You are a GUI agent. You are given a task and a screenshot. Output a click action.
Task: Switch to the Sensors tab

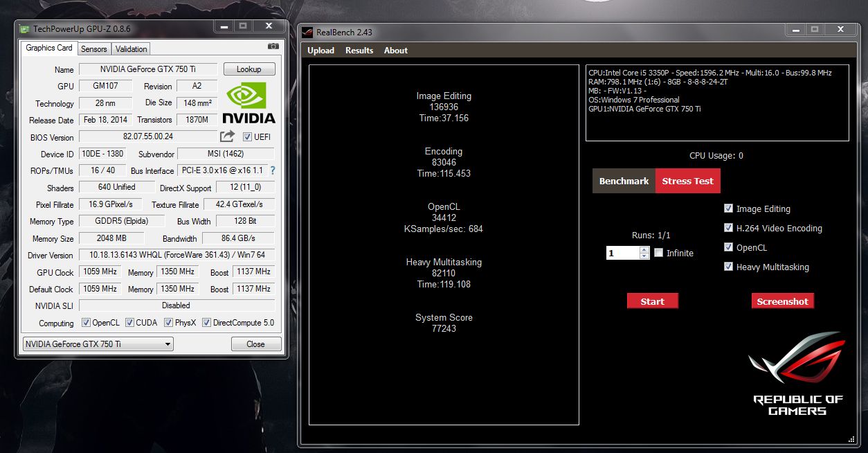tap(93, 49)
